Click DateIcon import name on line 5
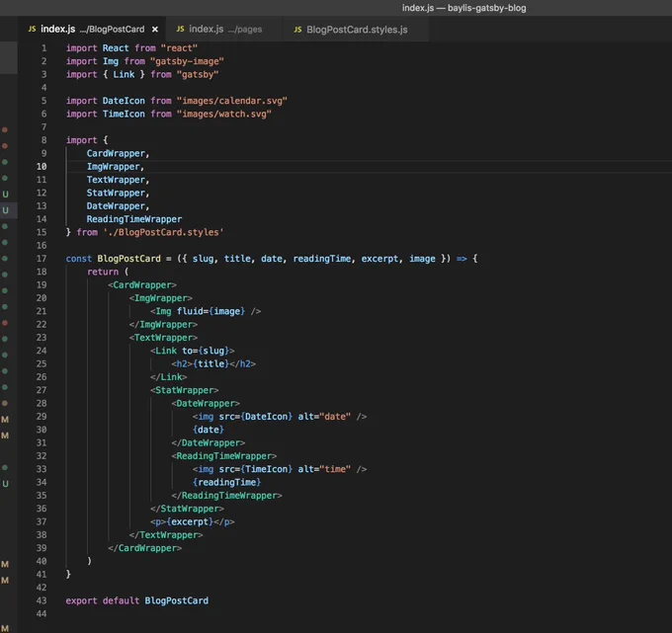This screenshot has height=633, width=672. tap(124, 101)
